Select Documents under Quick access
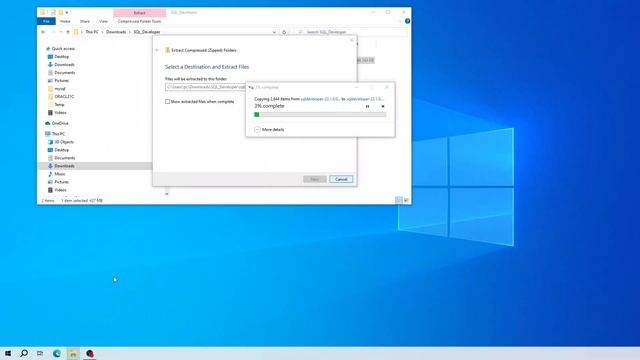The height and width of the screenshot is (360, 640). 64,73
